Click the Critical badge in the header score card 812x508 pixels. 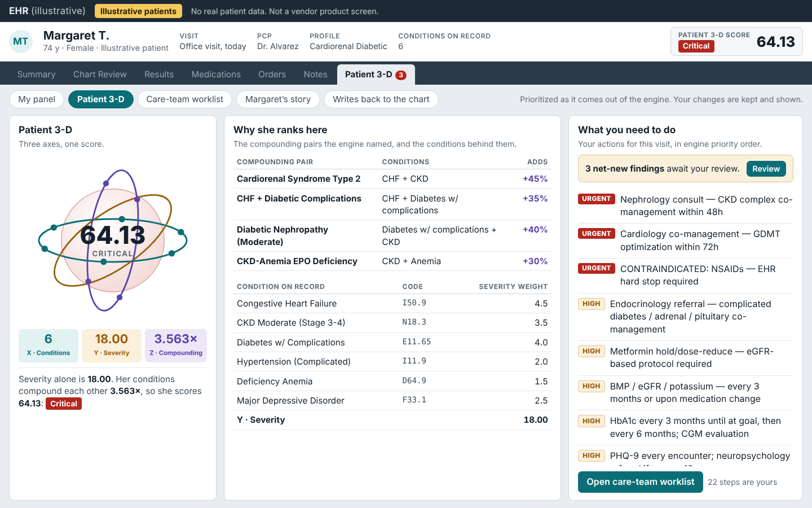696,46
